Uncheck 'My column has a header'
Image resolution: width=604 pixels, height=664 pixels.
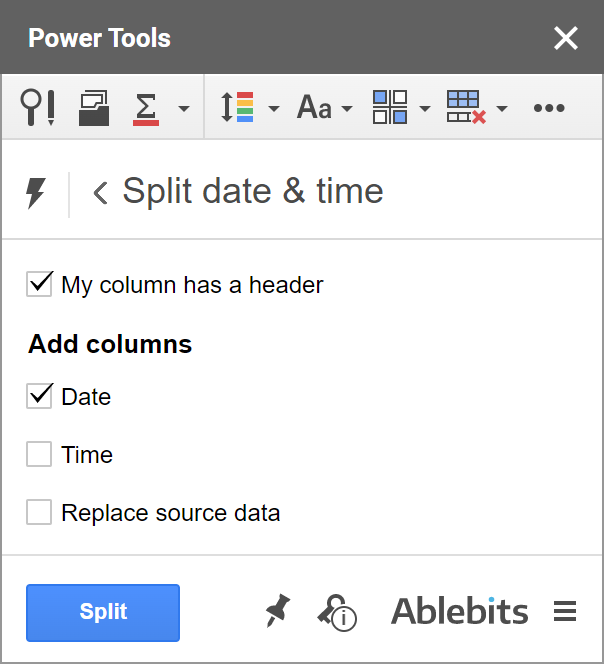point(40,285)
